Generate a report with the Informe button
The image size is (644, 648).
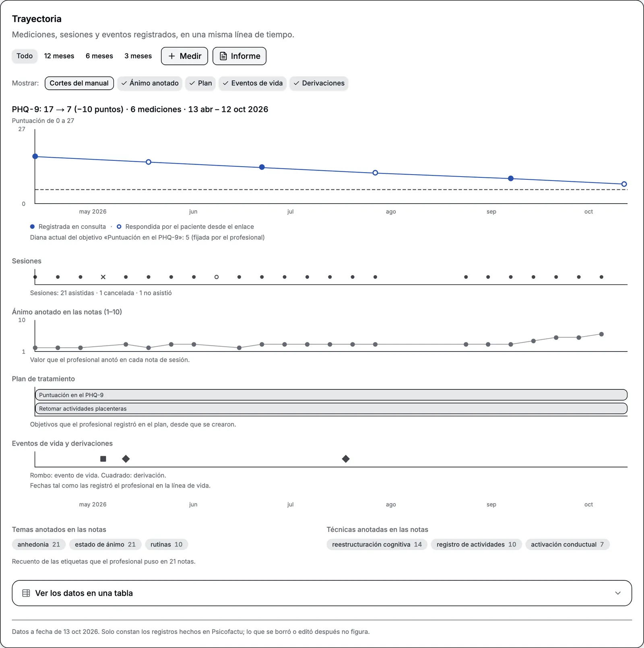[x=239, y=56]
